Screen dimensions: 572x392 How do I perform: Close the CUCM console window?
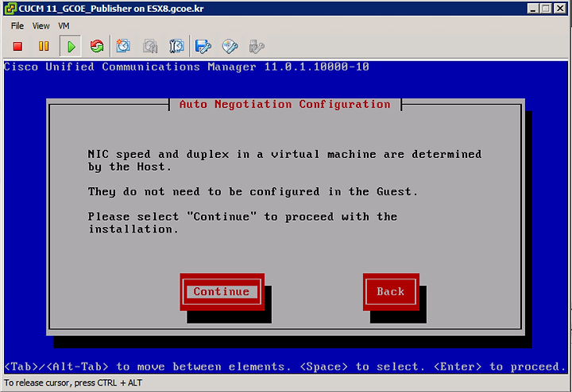coord(559,9)
